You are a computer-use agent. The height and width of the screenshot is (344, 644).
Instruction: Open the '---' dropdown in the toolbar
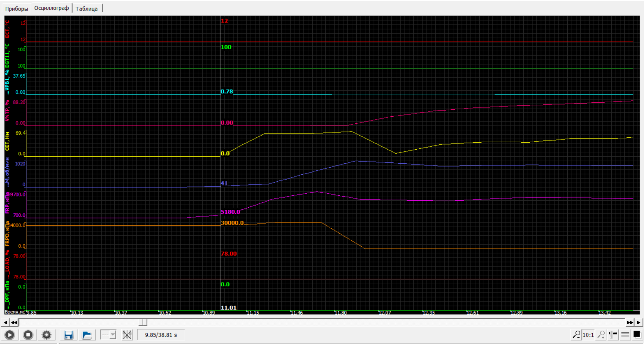pyautogui.click(x=108, y=335)
